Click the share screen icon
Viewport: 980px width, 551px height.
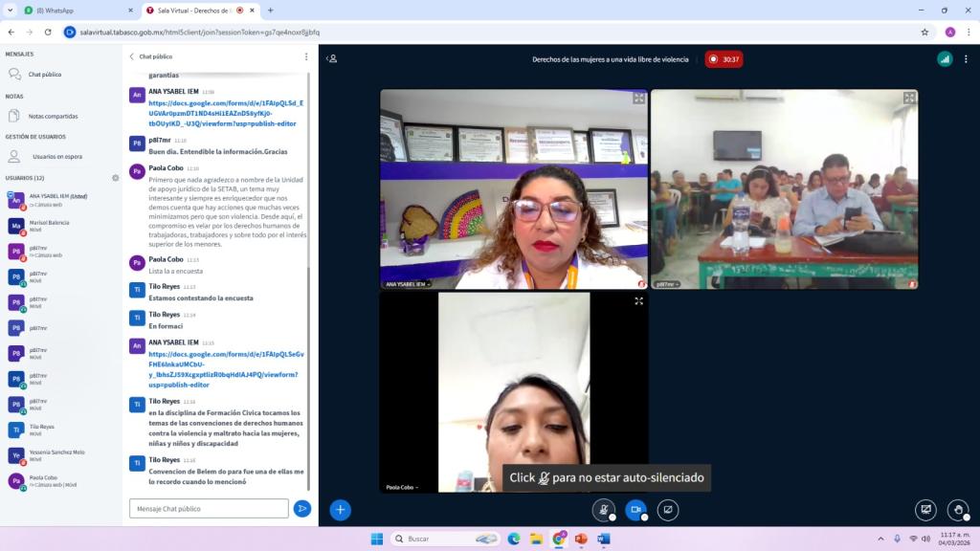(668, 510)
